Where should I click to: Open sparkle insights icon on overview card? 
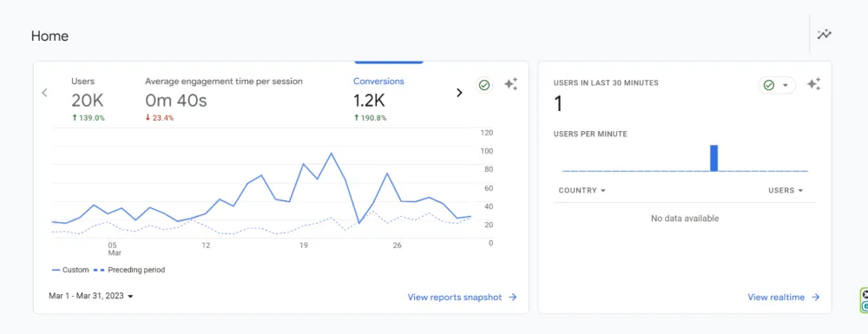[510, 85]
